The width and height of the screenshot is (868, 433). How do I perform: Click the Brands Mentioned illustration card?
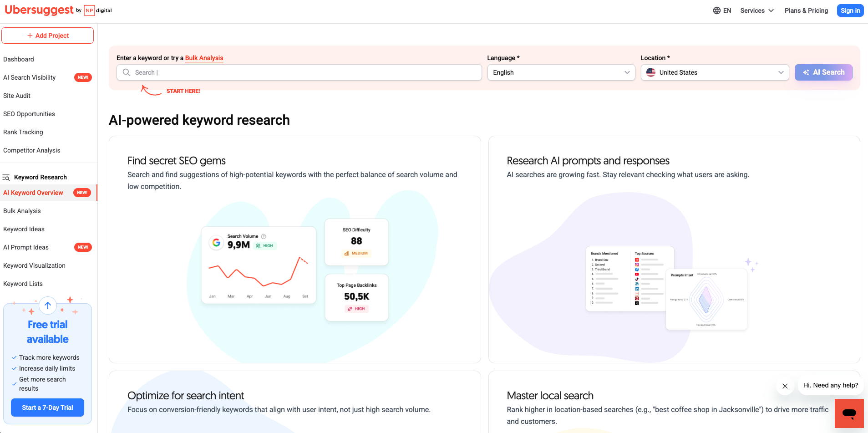[x=629, y=279]
